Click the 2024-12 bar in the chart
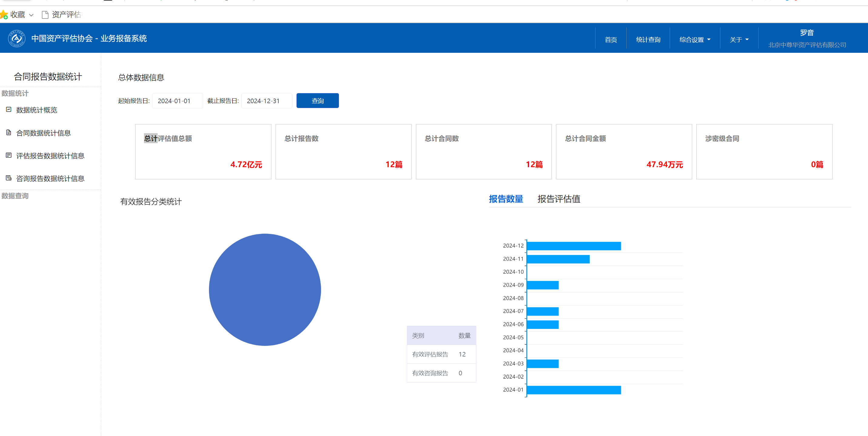Screen dimensions: 868x436 [574, 246]
